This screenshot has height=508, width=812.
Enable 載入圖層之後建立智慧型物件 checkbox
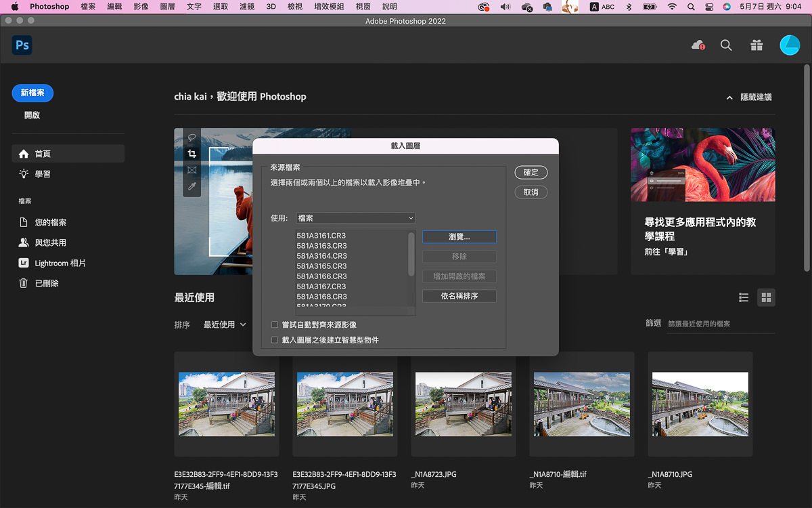275,340
